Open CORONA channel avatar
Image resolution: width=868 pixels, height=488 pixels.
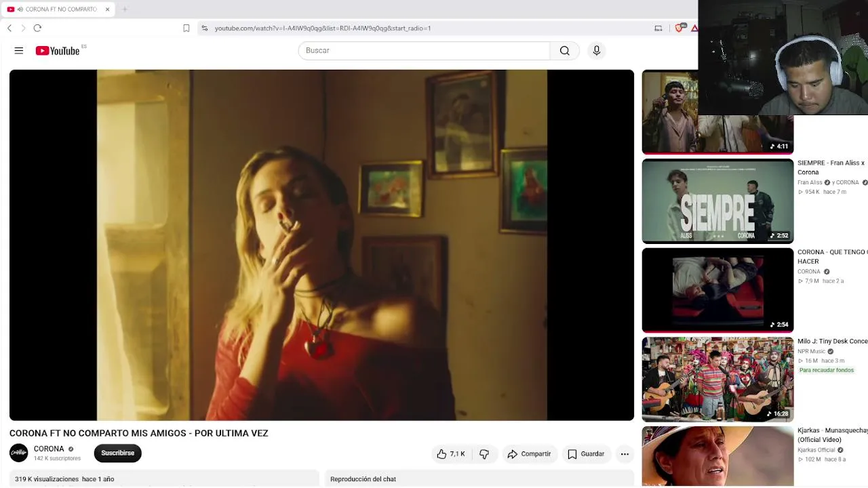tap(19, 453)
